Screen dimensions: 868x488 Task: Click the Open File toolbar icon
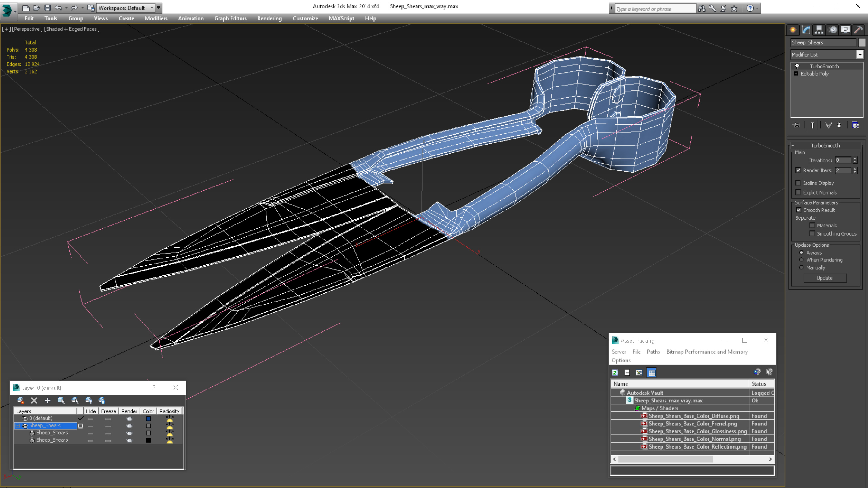36,8
